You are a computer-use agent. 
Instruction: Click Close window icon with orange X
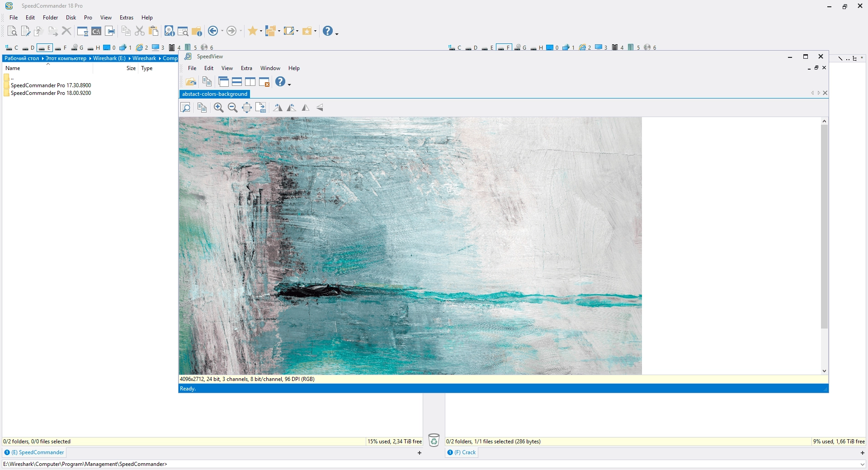[x=264, y=82]
